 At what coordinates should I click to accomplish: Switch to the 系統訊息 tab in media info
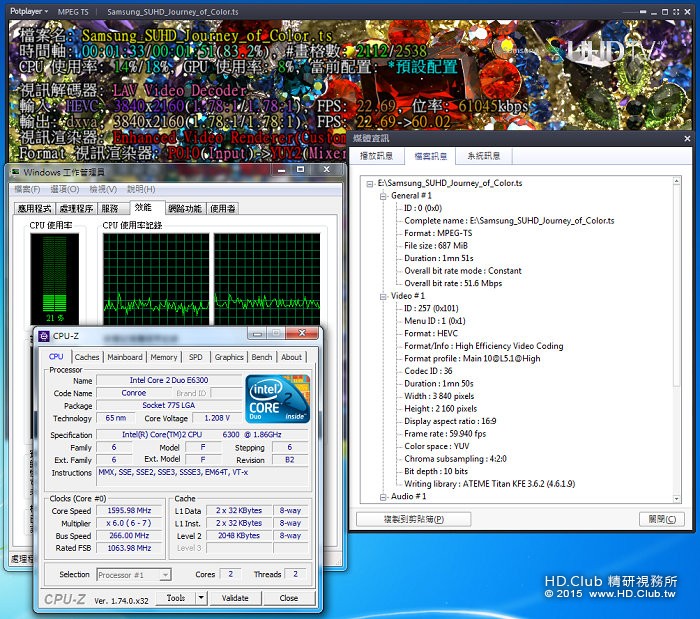(484, 156)
